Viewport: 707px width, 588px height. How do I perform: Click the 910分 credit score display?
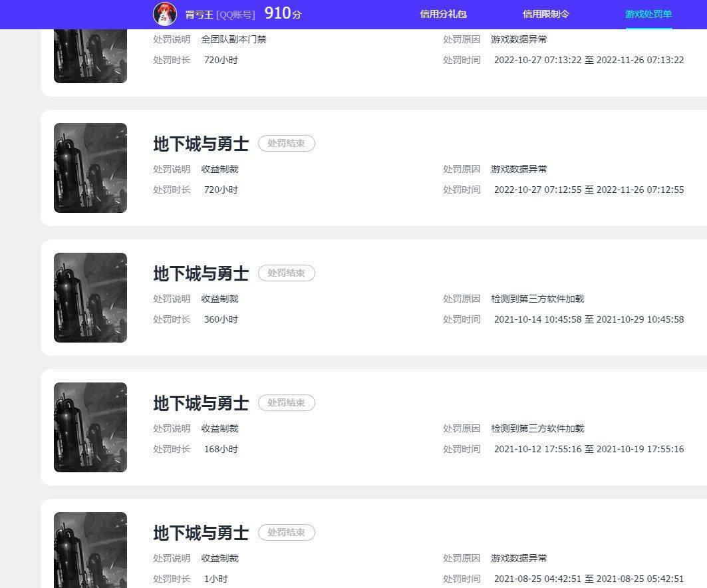(x=281, y=13)
